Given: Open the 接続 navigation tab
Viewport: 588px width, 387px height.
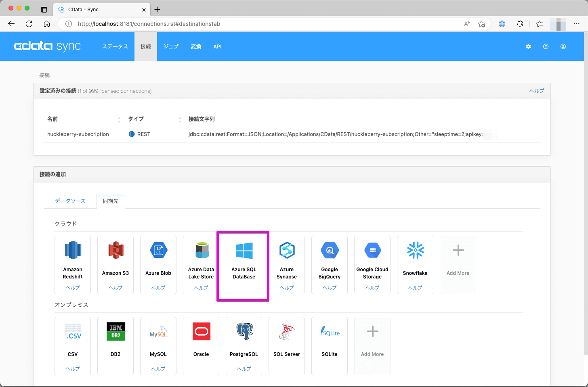Looking at the screenshot, I should 146,46.
